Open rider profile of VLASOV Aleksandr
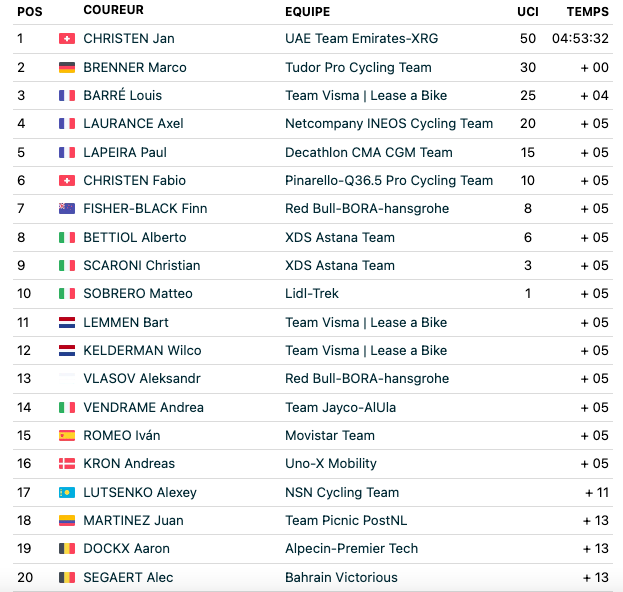 tap(142, 379)
